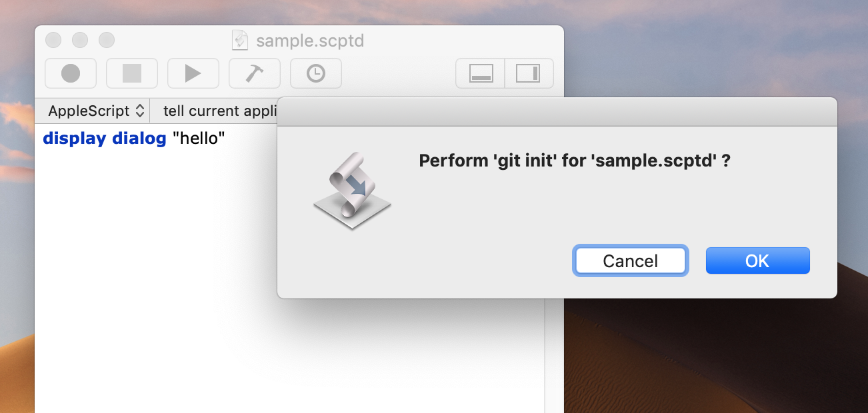Viewport: 868px width, 413px height.
Task: Click the sample.scptd document proxy icon
Action: [x=239, y=41]
